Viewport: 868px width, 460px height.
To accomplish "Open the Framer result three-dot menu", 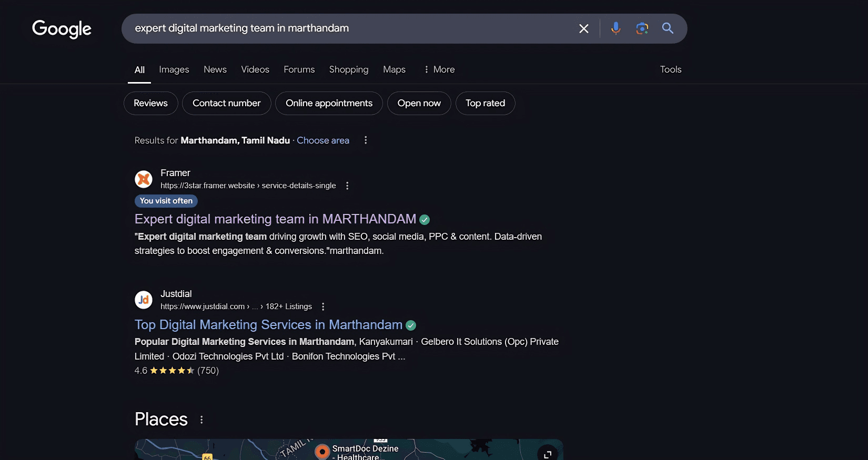I will pyautogui.click(x=347, y=186).
